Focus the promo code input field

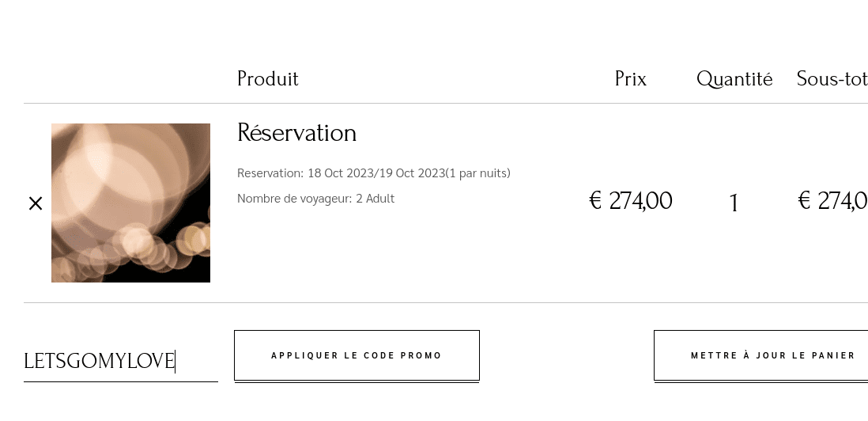(x=120, y=362)
